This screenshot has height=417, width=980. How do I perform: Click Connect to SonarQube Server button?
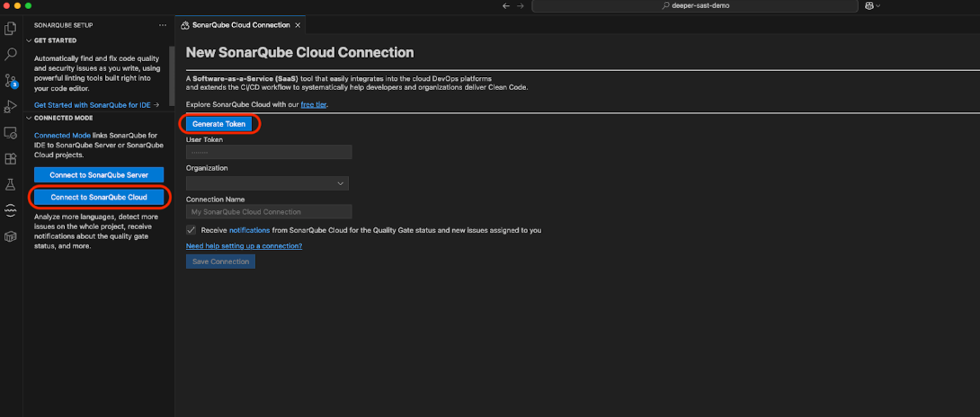pos(99,174)
